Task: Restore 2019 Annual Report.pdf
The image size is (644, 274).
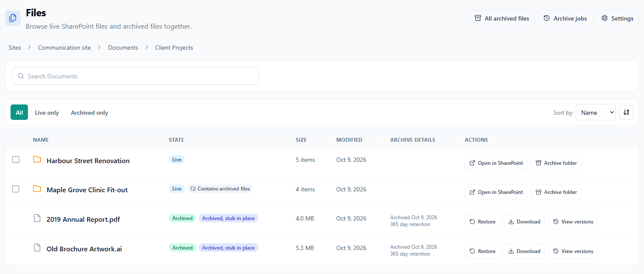Action: 482,222
